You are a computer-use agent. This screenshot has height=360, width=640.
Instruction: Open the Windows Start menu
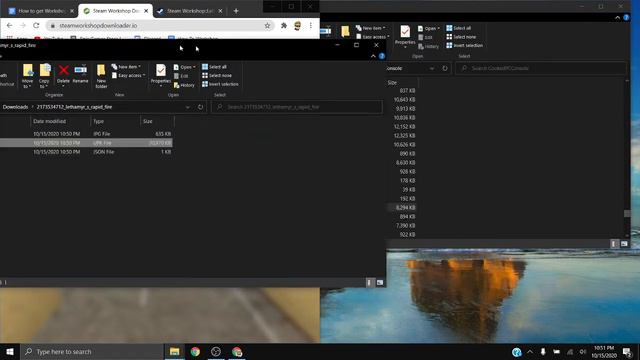10,351
